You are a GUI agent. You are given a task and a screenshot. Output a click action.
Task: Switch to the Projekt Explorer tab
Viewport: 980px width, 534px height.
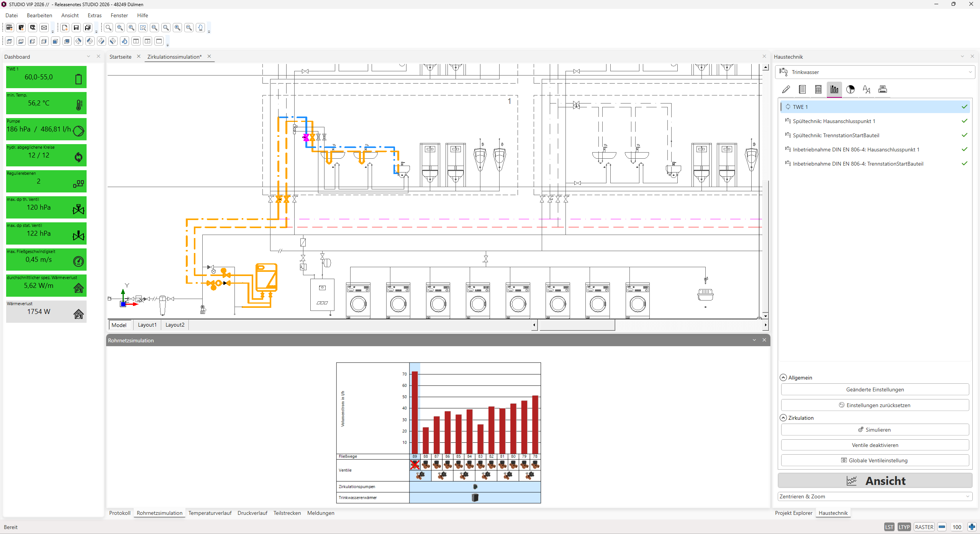pos(793,513)
